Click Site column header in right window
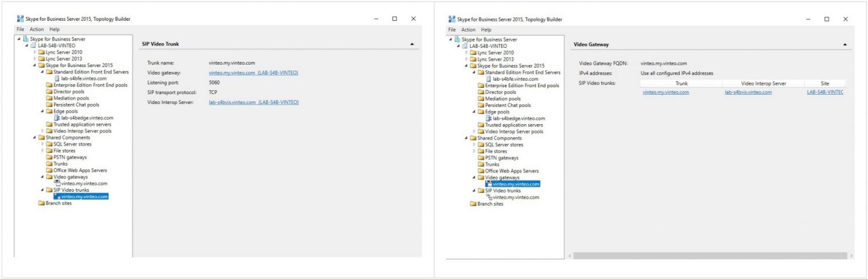This screenshot has height=279, width=868. coord(825,84)
